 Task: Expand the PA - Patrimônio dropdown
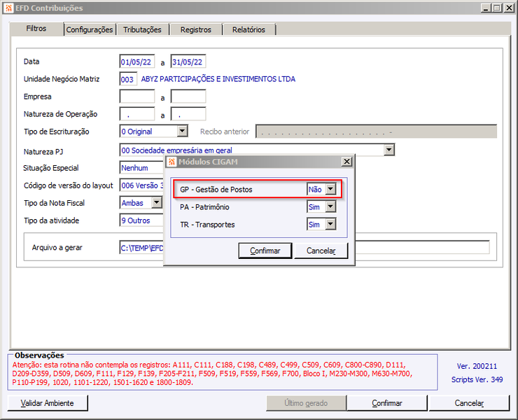(330, 207)
